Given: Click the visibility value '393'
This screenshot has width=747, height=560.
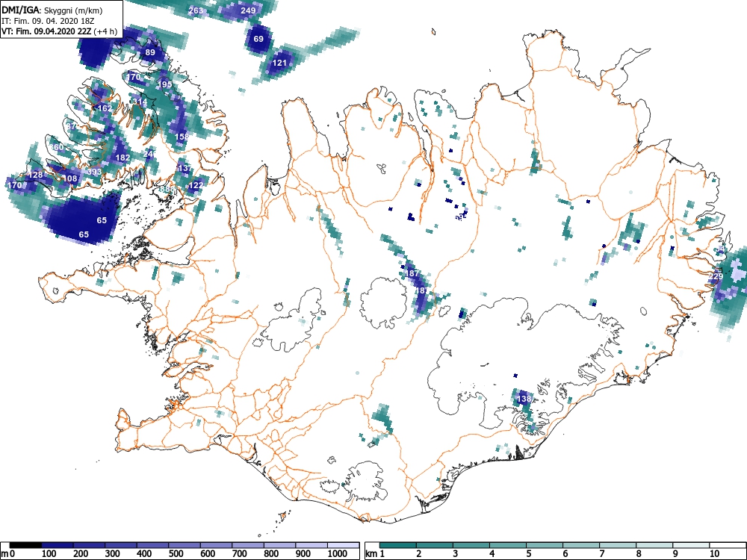Looking at the screenshot, I should click(x=94, y=172).
